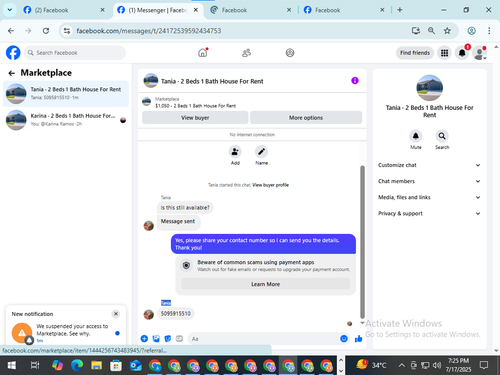The image size is (500, 375).
Task: Select the (1) Messenger tab
Action: [157, 10]
